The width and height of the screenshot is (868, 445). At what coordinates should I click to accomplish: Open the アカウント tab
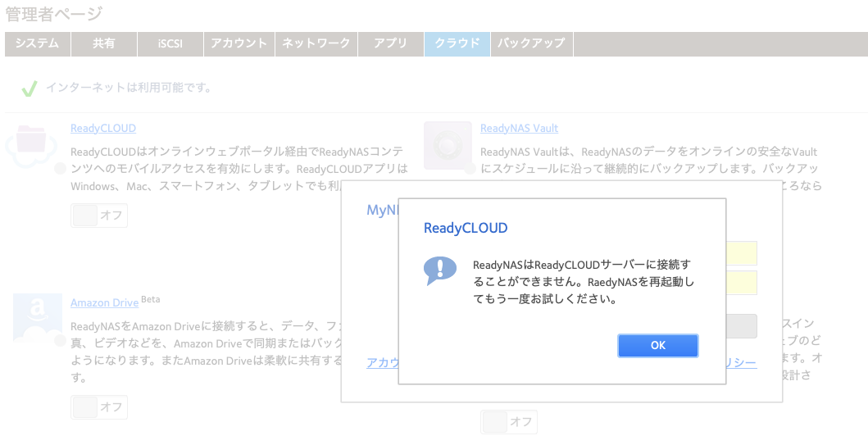click(239, 43)
